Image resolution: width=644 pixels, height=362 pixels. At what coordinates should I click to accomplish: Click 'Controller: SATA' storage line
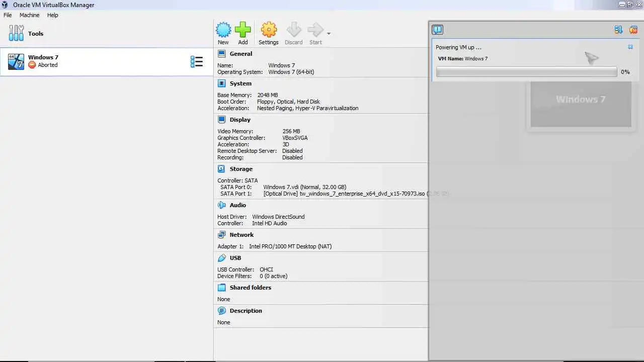point(237,180)
